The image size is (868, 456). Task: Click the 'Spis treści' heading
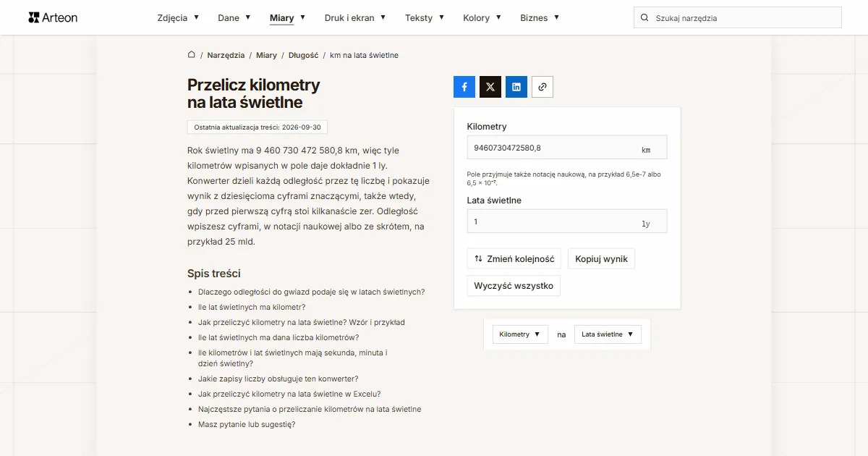point(214,274)
